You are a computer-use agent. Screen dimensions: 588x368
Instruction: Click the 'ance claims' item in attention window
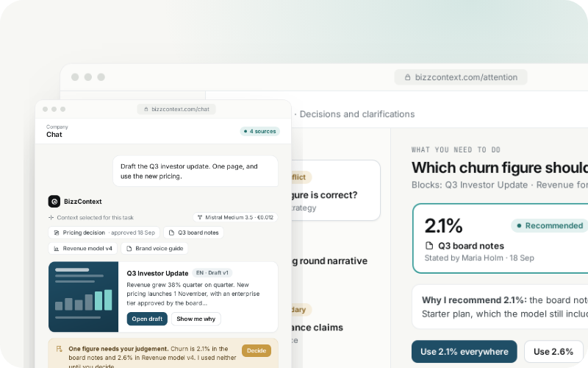[x=318, y=328]
